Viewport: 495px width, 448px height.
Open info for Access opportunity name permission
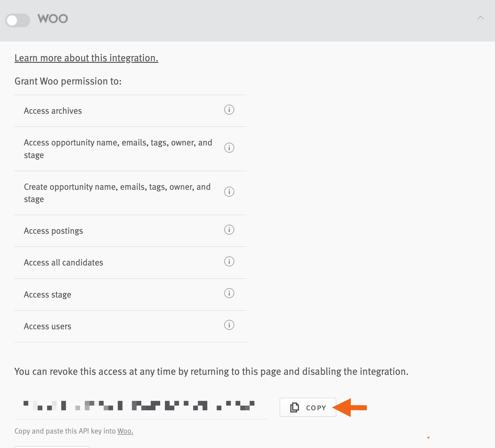click(x=229, y=148)
